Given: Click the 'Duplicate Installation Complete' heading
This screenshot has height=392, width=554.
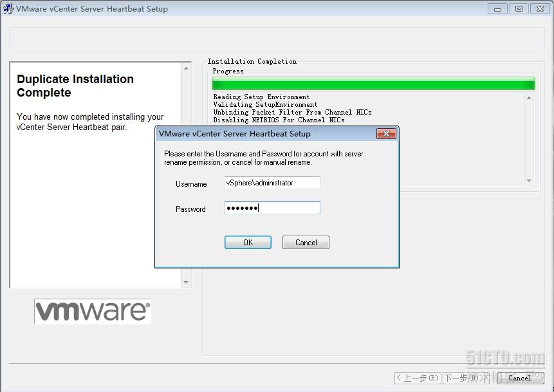Looking at the screenshot, I should click(75, 86).
